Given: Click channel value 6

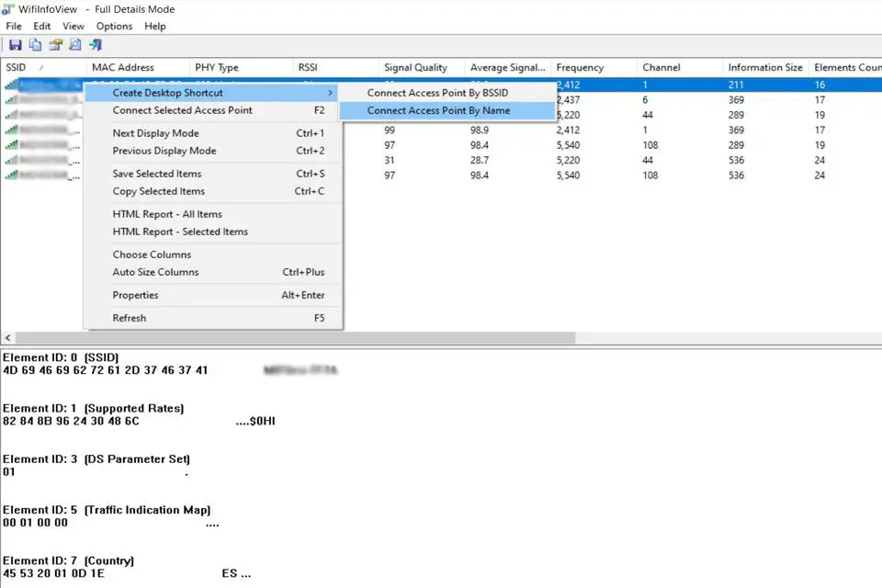Looking at the screenshot, I should click(x=645, y=99).
